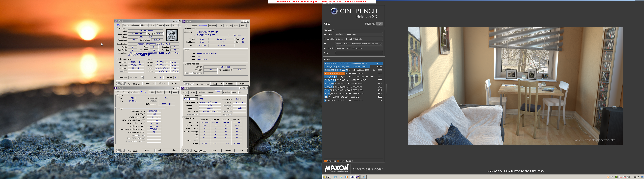644x179 pixels.
Task: Switch to SPD tab in Memory window
Action: [152, 92]
